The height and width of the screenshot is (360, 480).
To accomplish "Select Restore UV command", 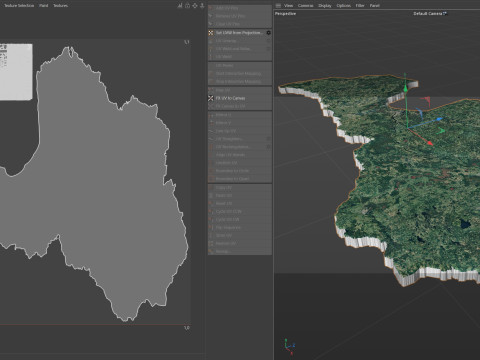I will click(x=240, y=244).
